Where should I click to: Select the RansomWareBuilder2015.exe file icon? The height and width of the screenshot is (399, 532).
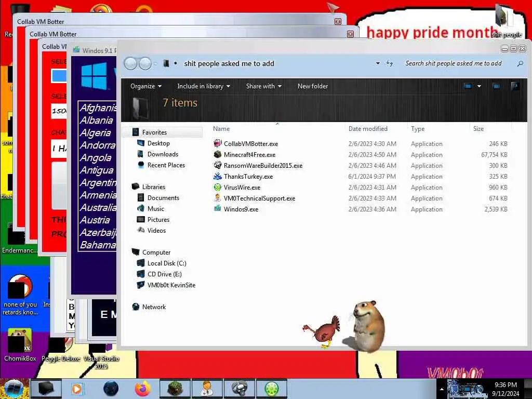coord(218,165)
